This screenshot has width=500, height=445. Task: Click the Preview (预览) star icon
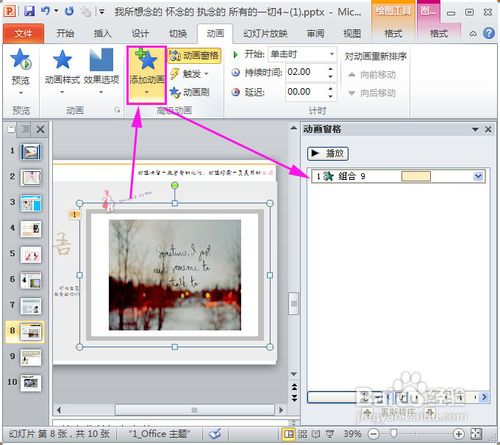tap(21, 59)
